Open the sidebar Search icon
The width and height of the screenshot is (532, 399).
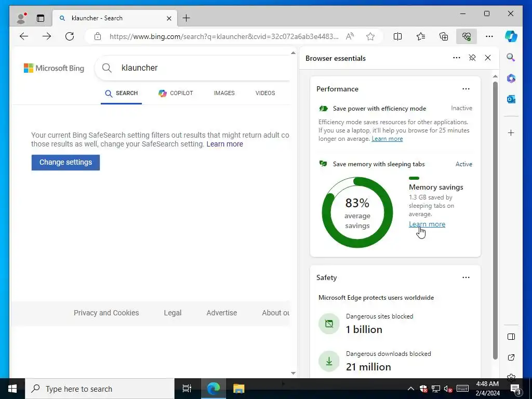click(511, 57)
